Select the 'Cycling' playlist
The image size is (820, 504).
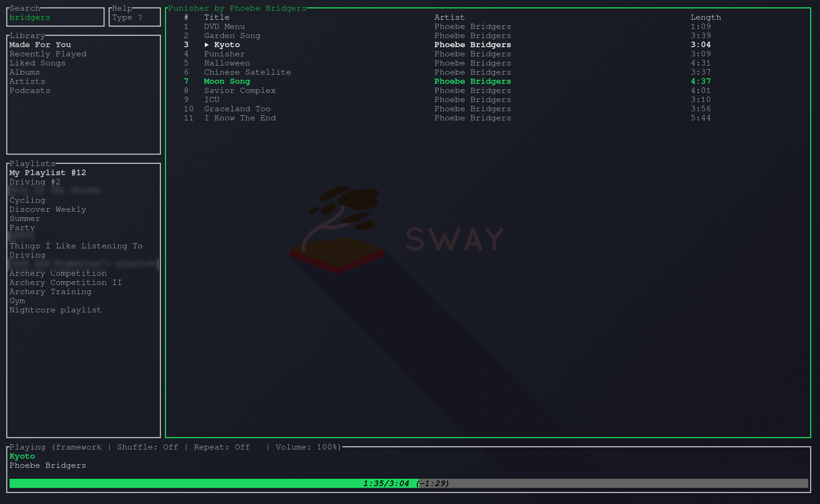(27, 200)
